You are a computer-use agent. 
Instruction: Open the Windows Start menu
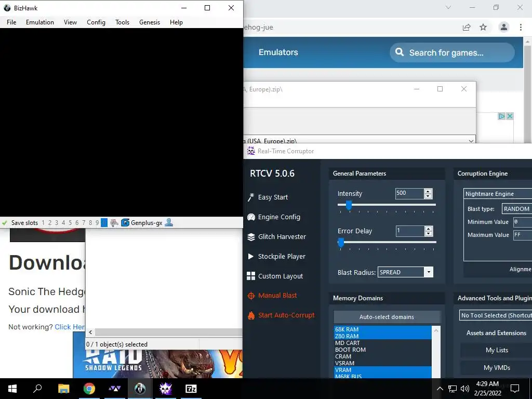click(12, 389)
